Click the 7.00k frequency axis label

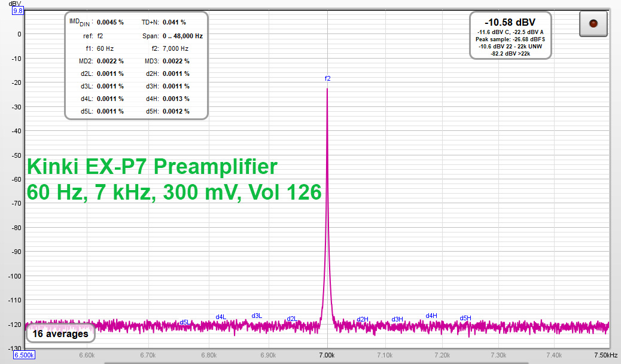327,355
